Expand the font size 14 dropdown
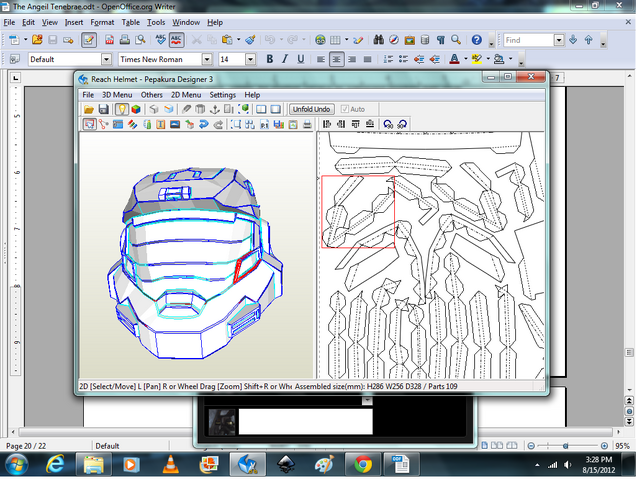Image resolution: width=637 pixels, height=479 pixels. (x=251, y=59)
